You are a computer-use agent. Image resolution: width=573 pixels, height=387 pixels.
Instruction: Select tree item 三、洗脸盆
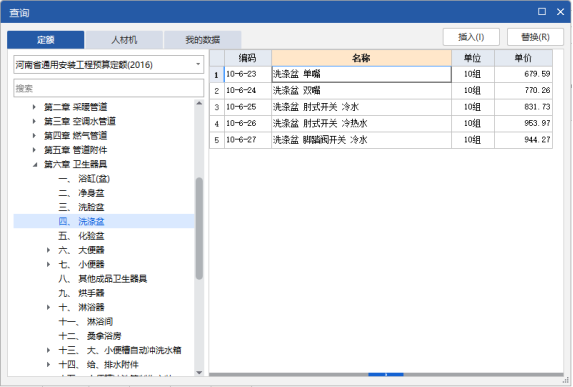(81, 207)
